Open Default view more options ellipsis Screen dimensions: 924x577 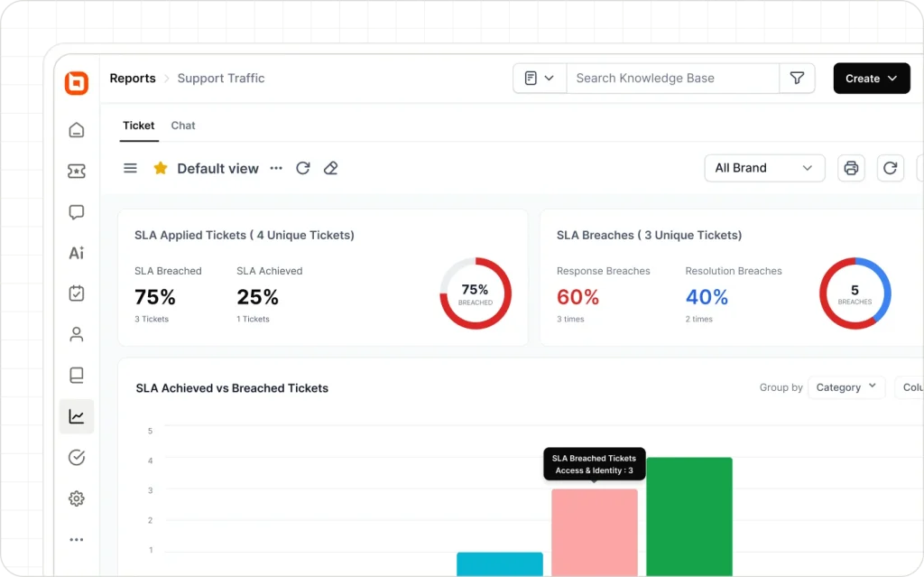pyautogui.click(x=276, y=168)
